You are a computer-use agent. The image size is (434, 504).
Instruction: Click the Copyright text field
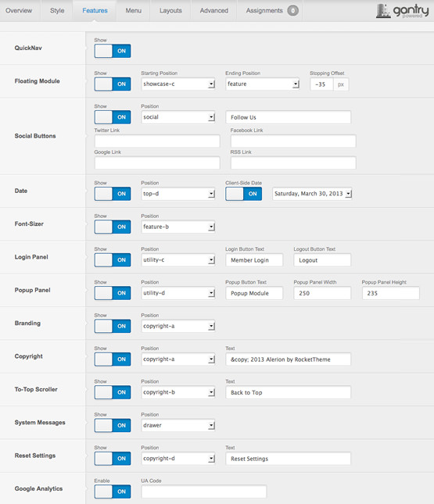(x=289, y=359)
